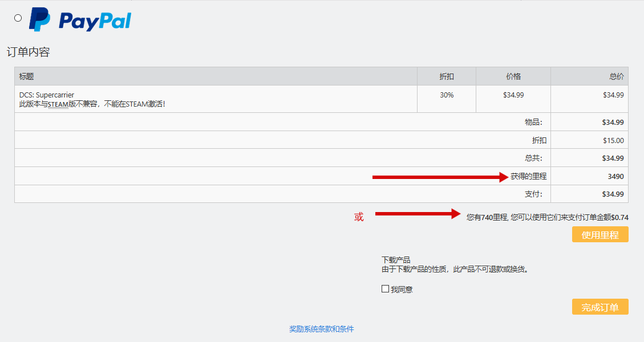Click the underlined STEAM abbreviation in the product note
644x342 pixels.
[58, 104]
